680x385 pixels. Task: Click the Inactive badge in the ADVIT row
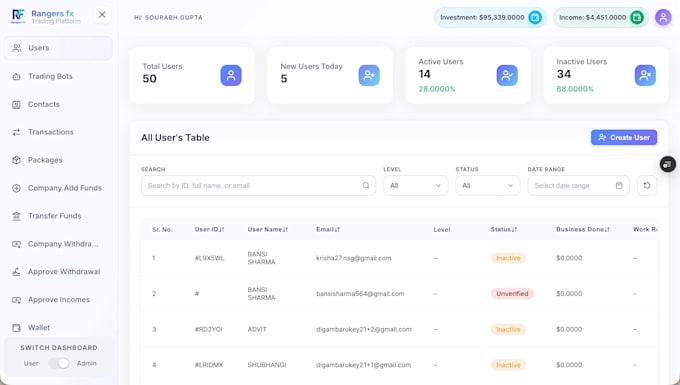click(508, 330)
